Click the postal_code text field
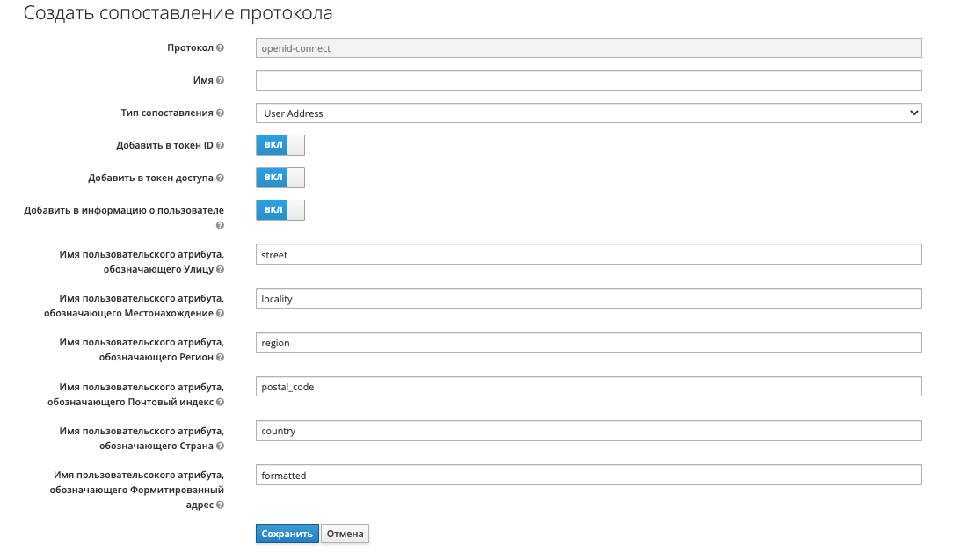The width and height of the screenshot is (960, 560). coord(588,387)
